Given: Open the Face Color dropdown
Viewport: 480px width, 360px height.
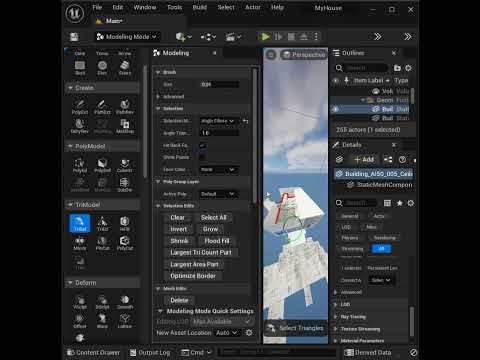Looking at the screenshot, I should click(218, 170).
